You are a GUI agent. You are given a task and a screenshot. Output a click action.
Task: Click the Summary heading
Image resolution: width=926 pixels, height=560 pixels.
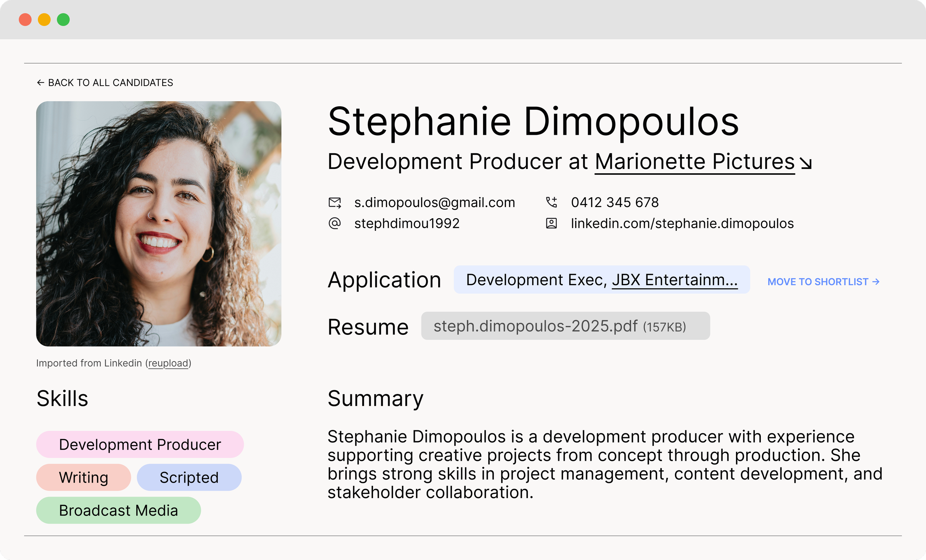(376, 399)
